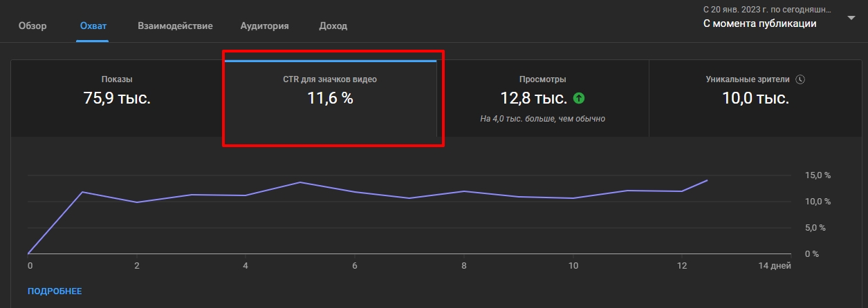Switch to Взаимодействие tab

175,26
